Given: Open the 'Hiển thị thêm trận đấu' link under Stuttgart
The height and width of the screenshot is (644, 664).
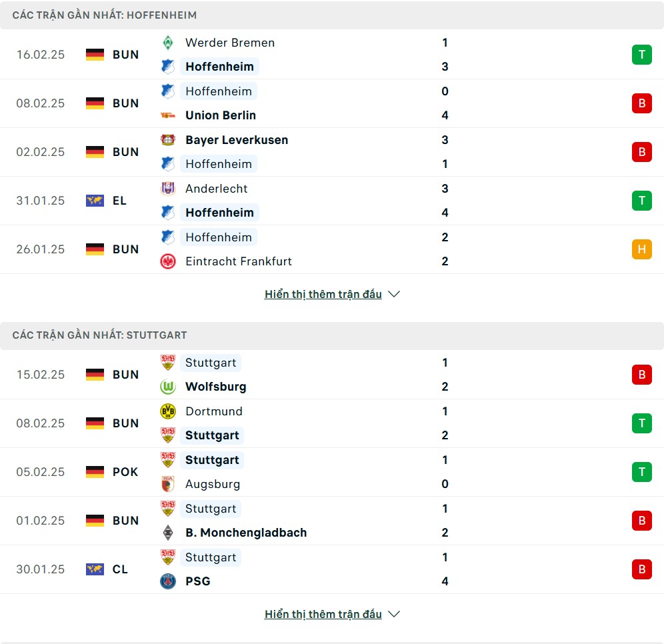Looking at the screenshot, I should coord(323,614).
